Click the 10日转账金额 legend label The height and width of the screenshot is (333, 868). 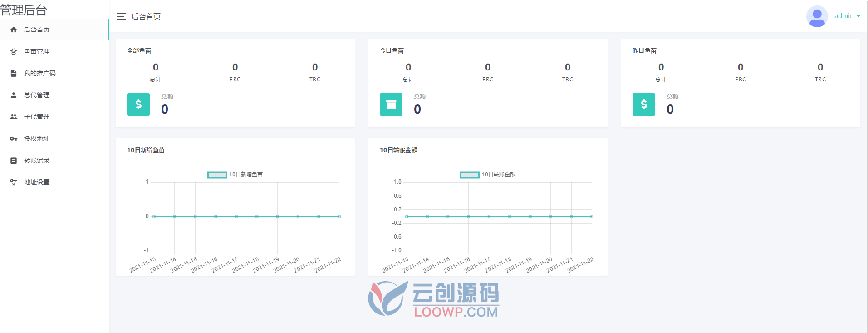499,174
